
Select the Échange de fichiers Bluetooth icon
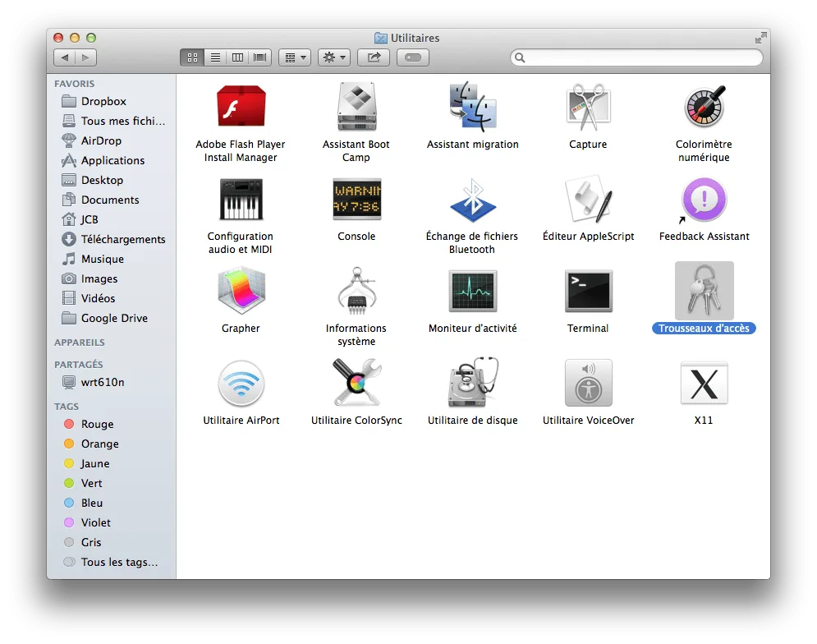click(x=472, y=200)
